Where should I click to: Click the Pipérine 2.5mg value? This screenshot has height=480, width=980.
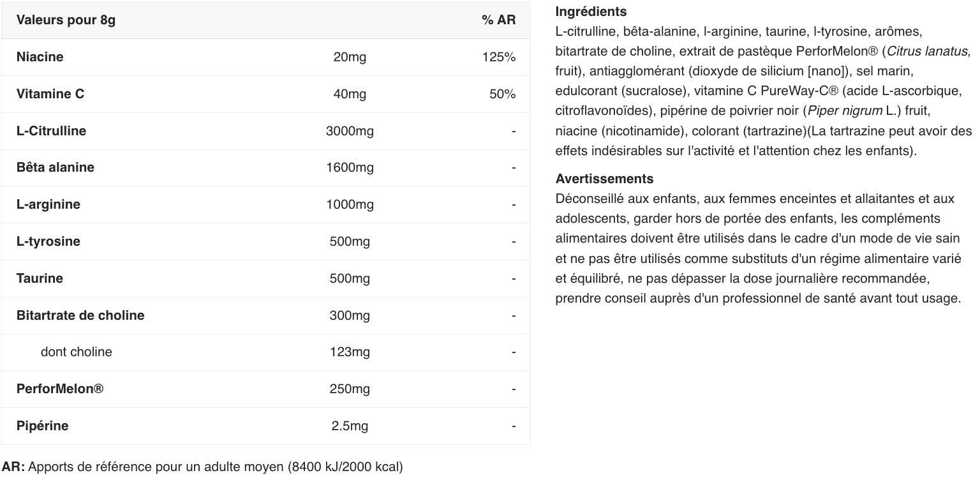(x=350, y=426)
